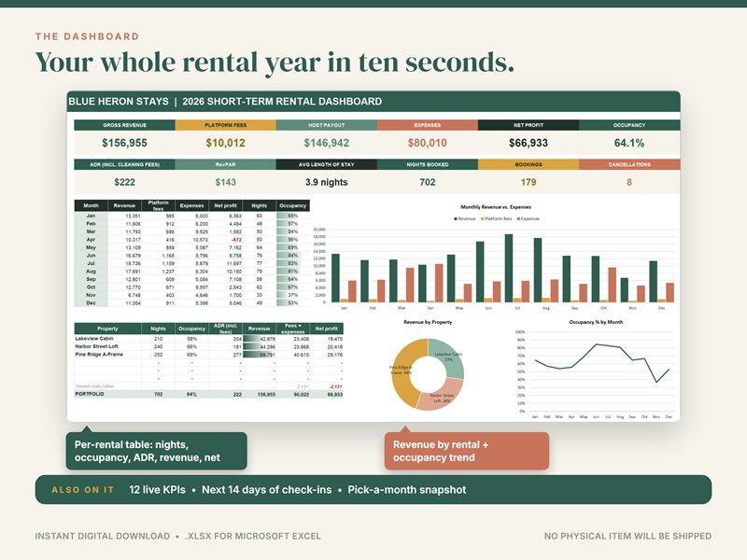
Task: Click the 'HOST PAYOUT' KPI header
Action: [x=326, y=125]
